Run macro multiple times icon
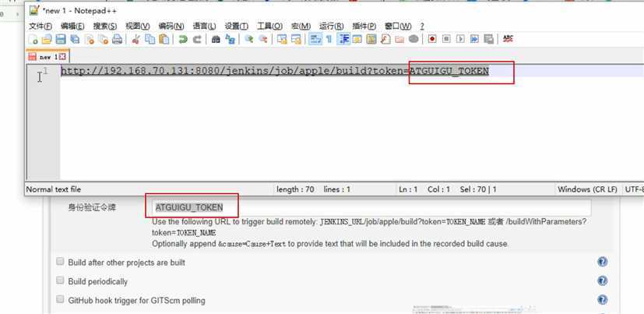The image size is (644, 314). (474, 40)
